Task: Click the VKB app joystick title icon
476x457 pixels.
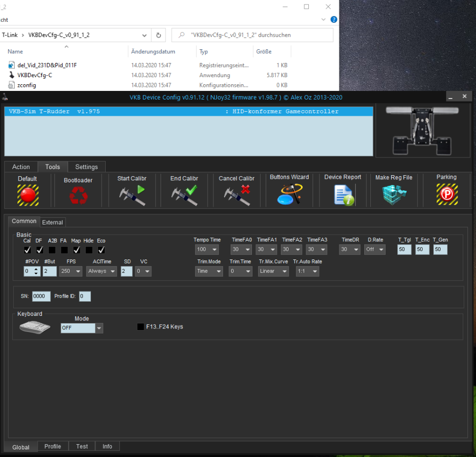Action: coord(5,97)
